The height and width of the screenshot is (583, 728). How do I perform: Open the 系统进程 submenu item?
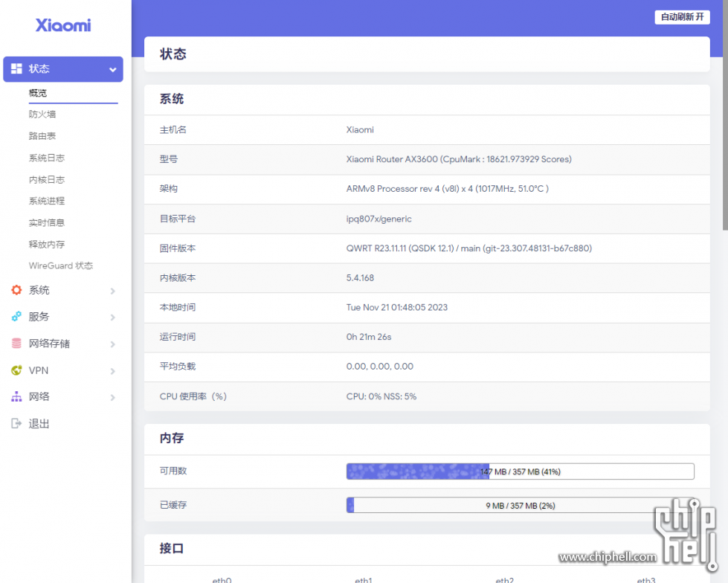click(x=46, y=201)
